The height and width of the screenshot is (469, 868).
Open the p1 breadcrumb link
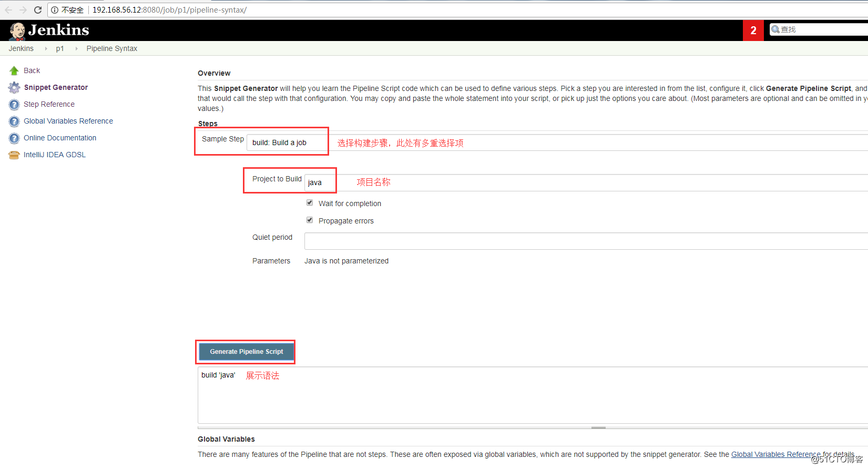(x=60, y=48)
